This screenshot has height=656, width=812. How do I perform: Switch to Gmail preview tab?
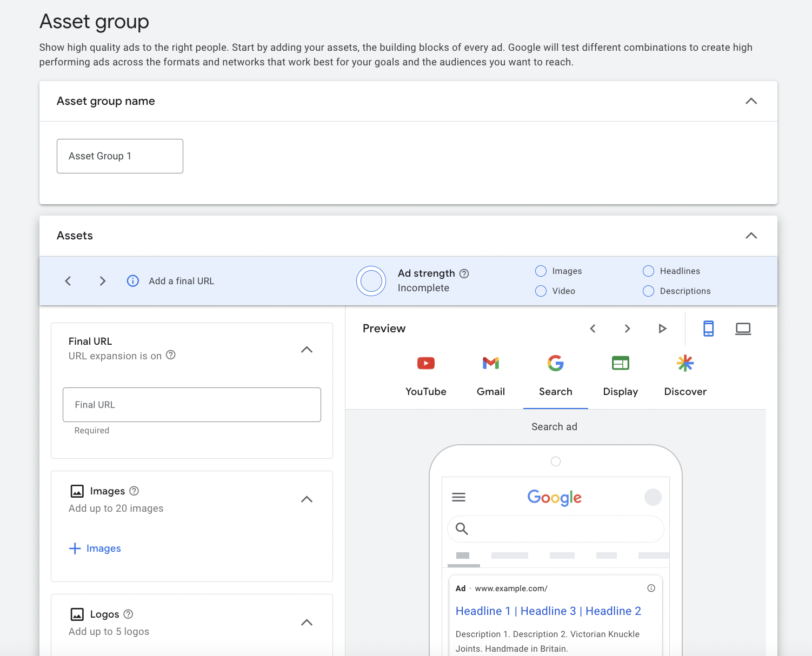pos(491,376)
